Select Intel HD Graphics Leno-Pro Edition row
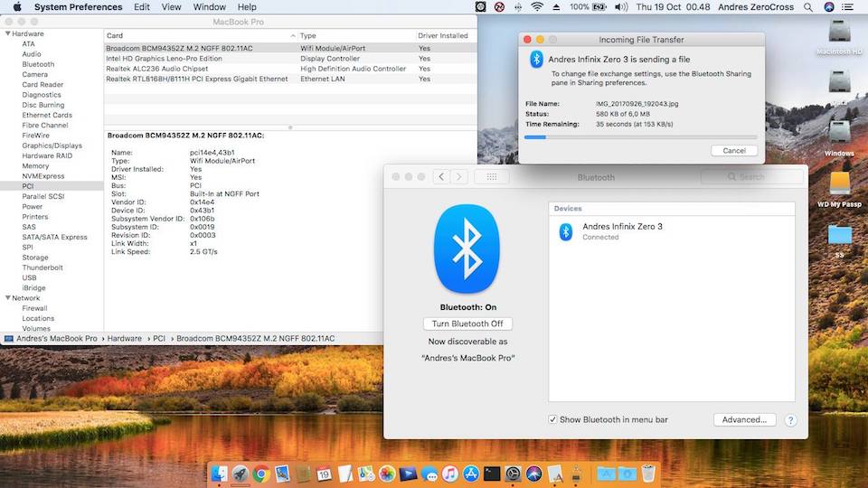Viewport: 868px width, 488px height. pyautogui.click(x=290, y=58)
